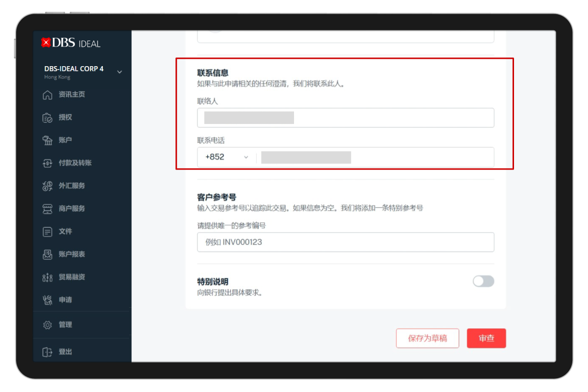Viewport: 588px width, 392px height.
Task: Click the document icon beside 文件
Action: coord(48,232)
